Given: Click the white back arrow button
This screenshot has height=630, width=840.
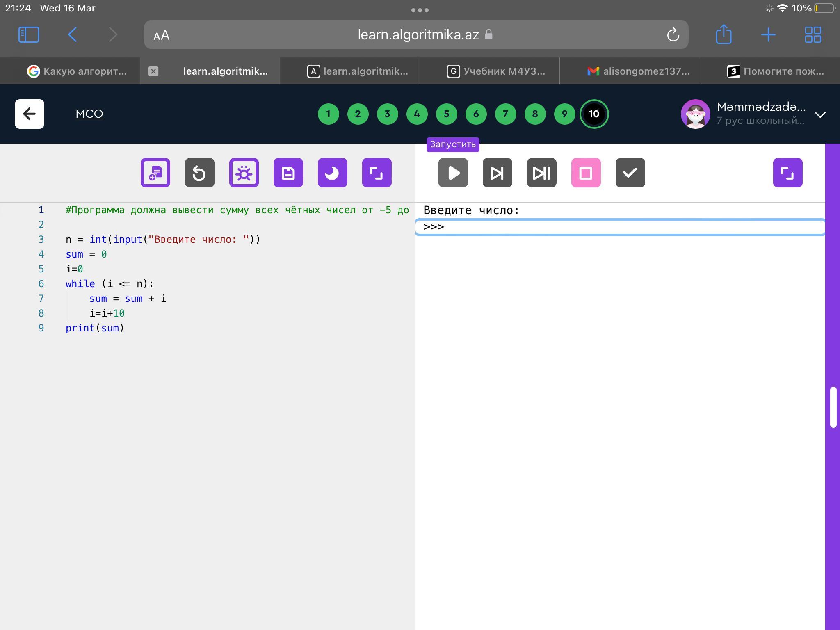Looking at the screenshot, I should [30, 114].
